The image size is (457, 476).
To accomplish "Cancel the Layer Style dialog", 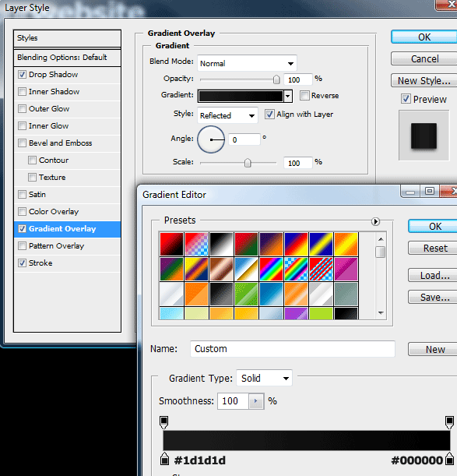I will tap(424, 59).
